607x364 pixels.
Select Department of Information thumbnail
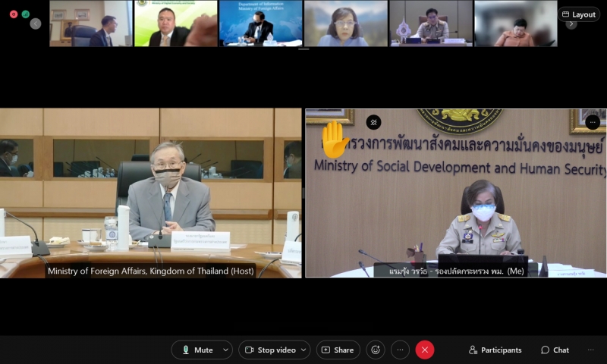(x=260, y=24)
